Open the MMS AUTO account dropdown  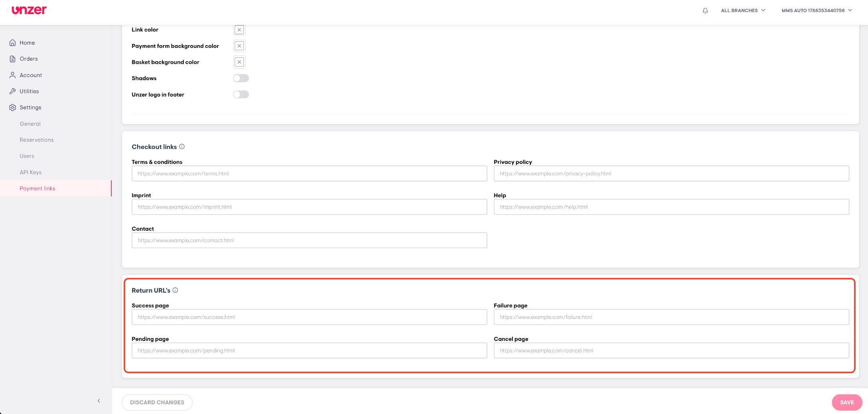click(x=817, y=10)
